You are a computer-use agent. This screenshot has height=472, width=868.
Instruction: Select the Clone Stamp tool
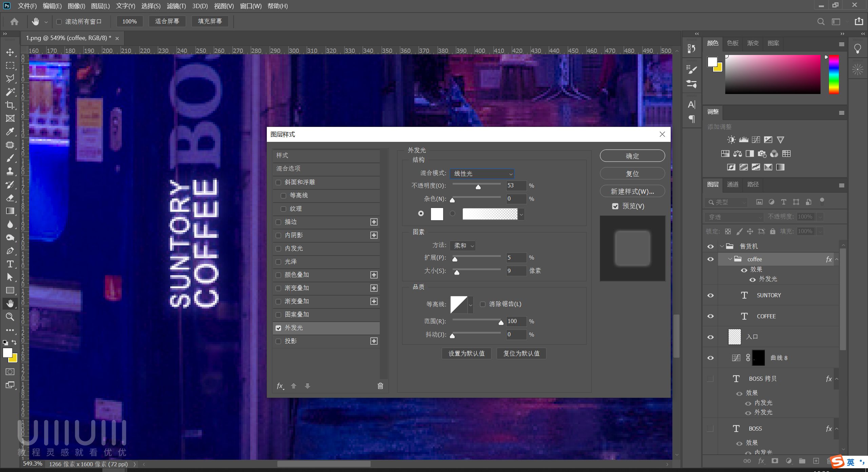pos(10,171)
